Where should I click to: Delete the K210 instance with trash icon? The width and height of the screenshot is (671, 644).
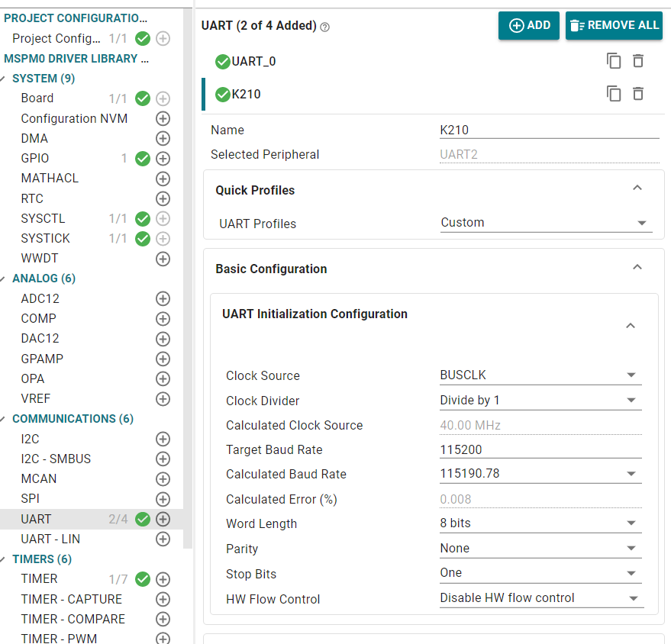(638, 93)
